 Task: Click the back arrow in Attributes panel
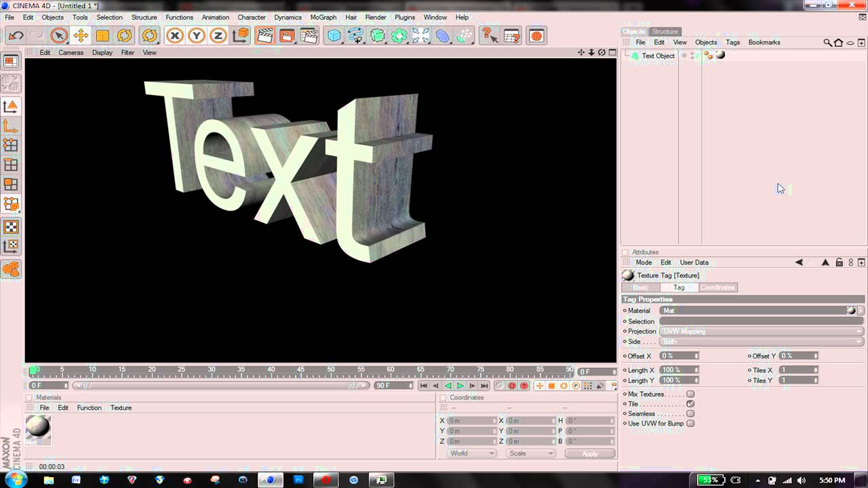(799, 262)
